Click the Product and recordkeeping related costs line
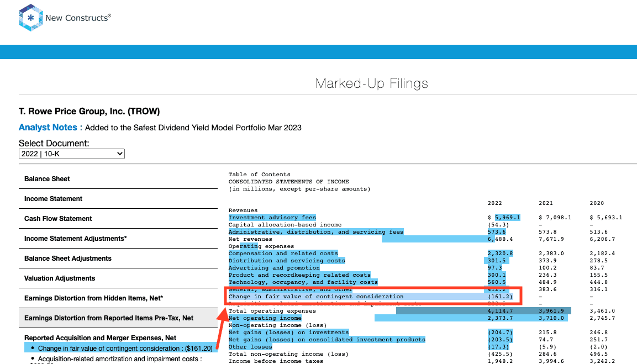Image resolution: width=637 pixels, height=364 pixels. coord(299,275)
